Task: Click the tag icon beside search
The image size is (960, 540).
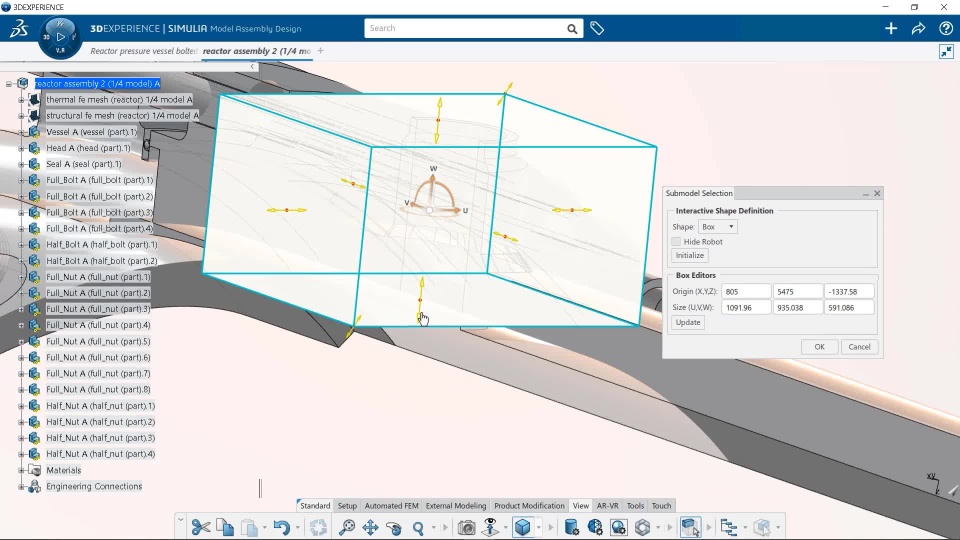Action: click(597, 28)
